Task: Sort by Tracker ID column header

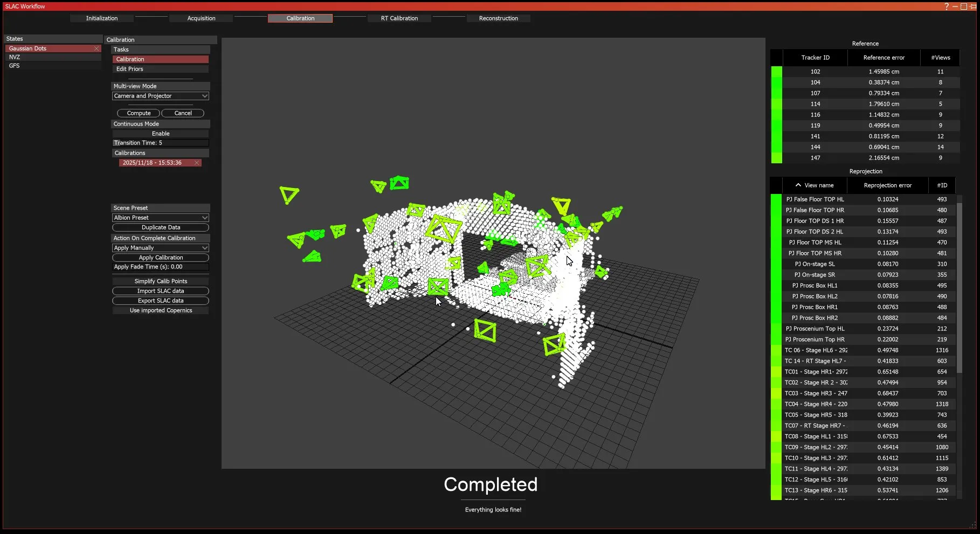Action: click(x=815, y=58)
